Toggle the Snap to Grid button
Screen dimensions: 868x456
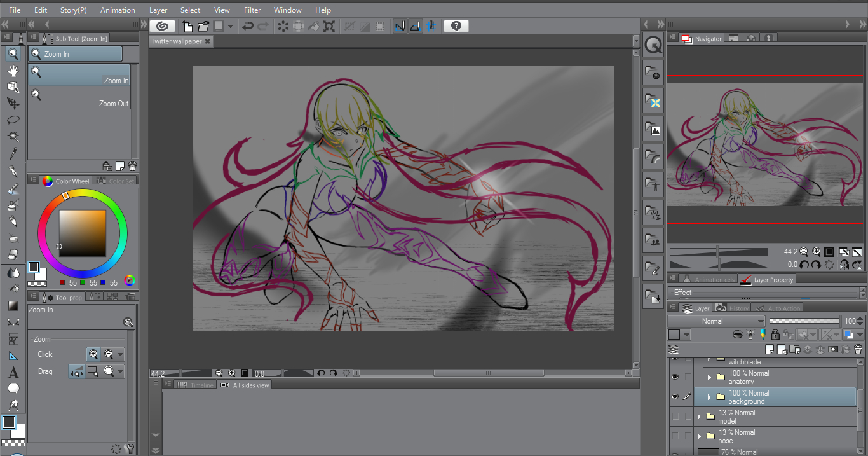(x=431, y=26)
